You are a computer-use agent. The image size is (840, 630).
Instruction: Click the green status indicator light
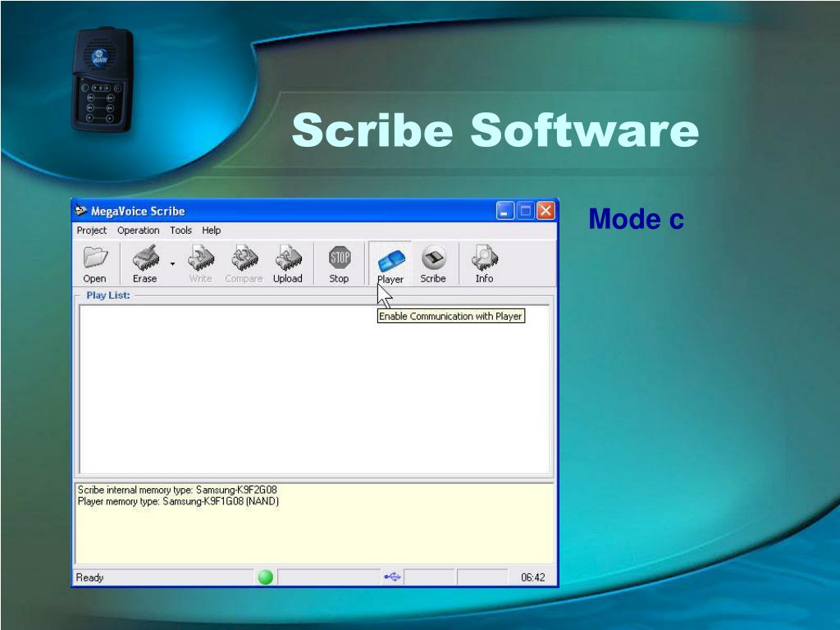[x=266, y=577]
